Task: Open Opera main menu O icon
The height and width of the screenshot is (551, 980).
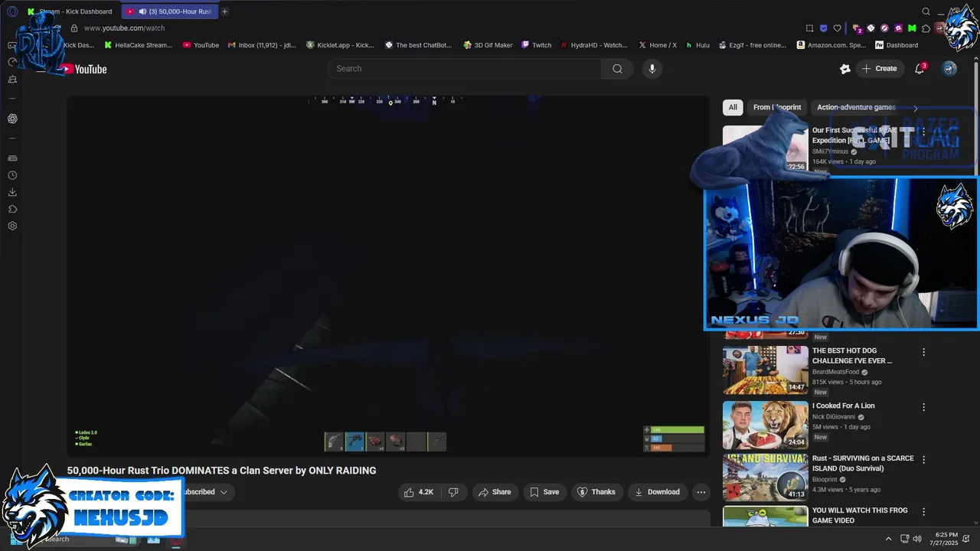Action: coord(12,11)
